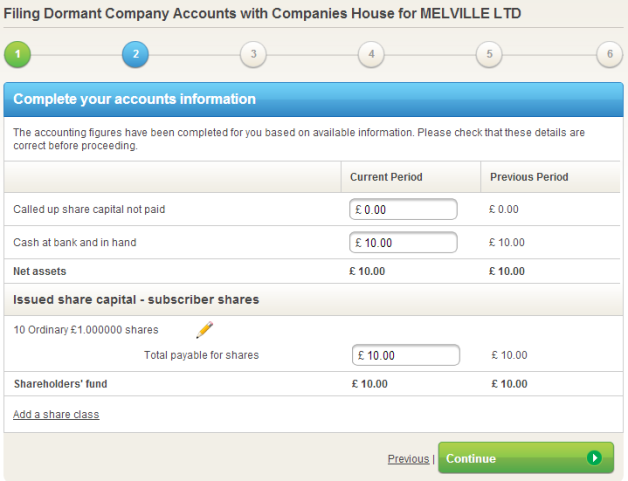
Task: Click the arrow icon on Continue
Action: (595, 458)
